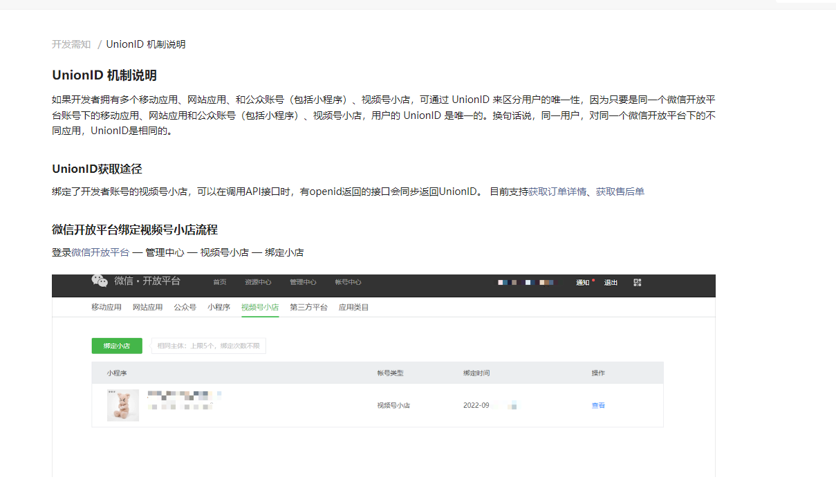The width and height of the screenshot is (836, 504).
Task: Select 首页 in the embedded header
Action: (x=220, y=282)
